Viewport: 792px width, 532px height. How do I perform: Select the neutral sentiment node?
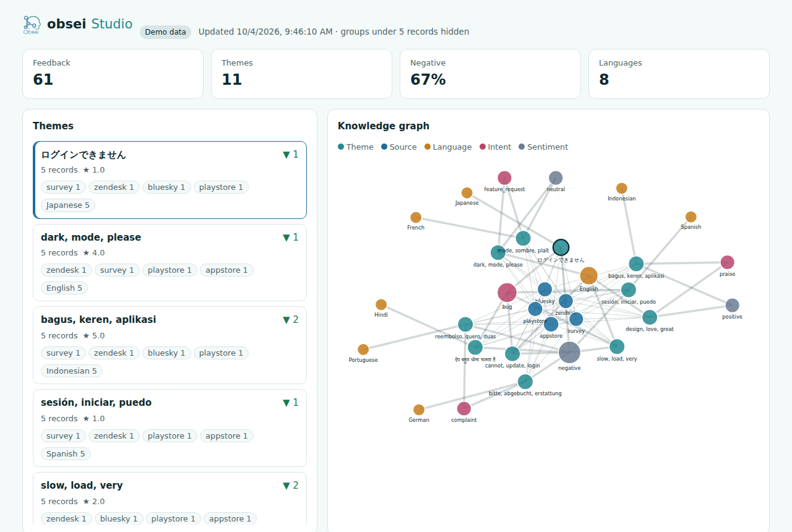tap(556, 178)
